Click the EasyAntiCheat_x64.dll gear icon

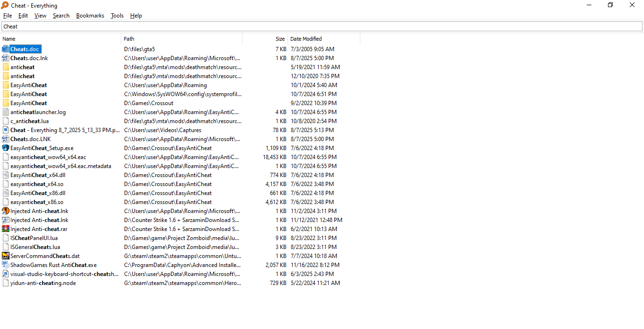click(6, 175)
